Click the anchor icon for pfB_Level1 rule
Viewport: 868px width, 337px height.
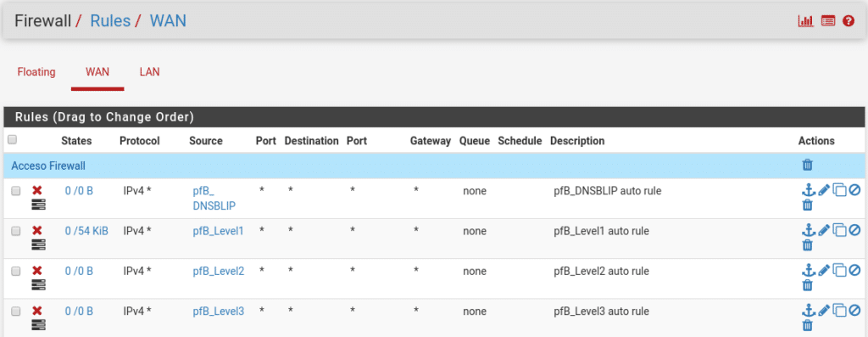click(809, 231)
